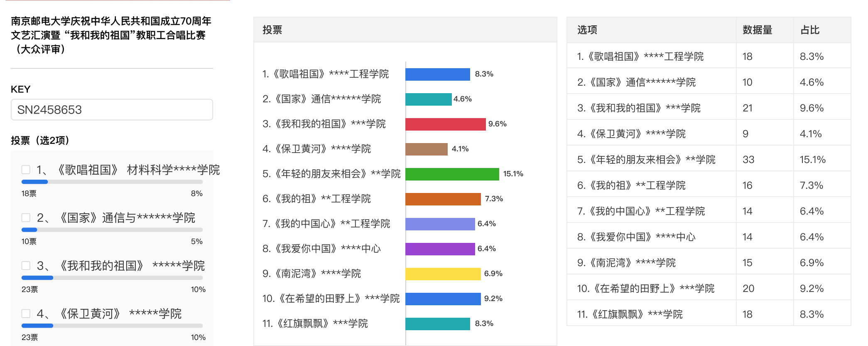
Task: Click the brown 保卫黄河 4.1% bar
Action: 427,149
